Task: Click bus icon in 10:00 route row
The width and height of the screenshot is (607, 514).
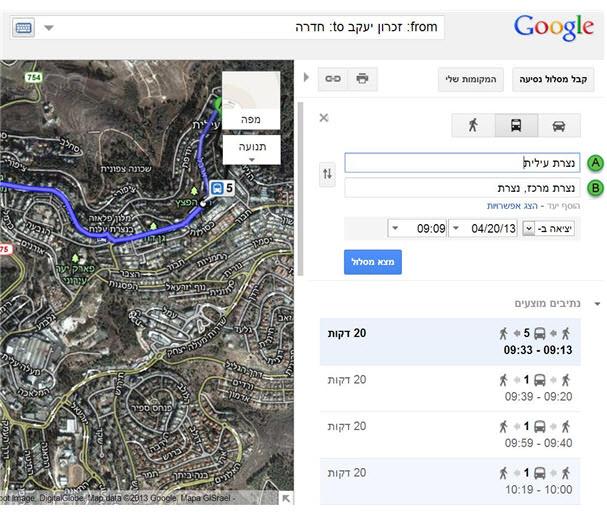Action: tap(540, 473)
